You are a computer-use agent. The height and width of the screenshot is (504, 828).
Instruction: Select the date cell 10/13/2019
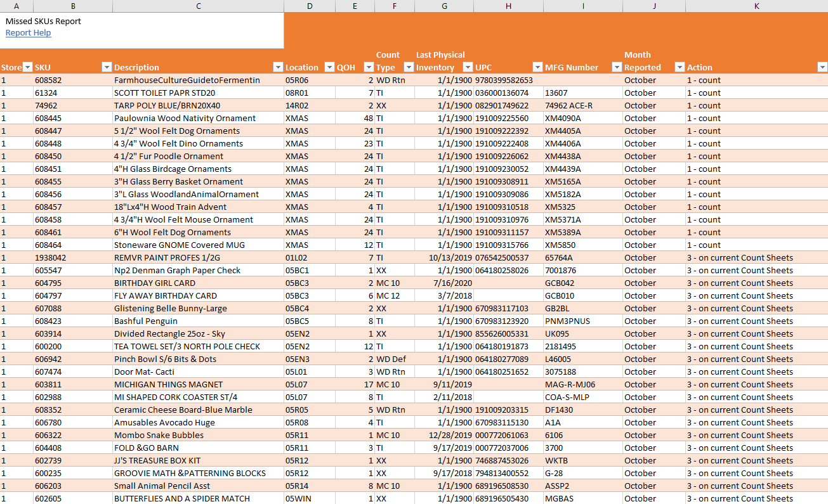[x=444, y=257]
